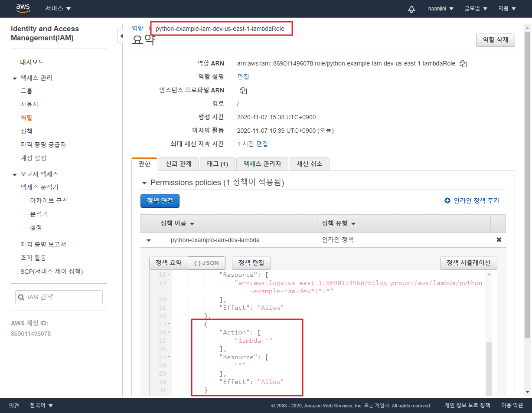Image resolution: width=532 pixels, height=413 pixels.
Task: Edit the role description via 편집
Action: click(x=243, y=77)
